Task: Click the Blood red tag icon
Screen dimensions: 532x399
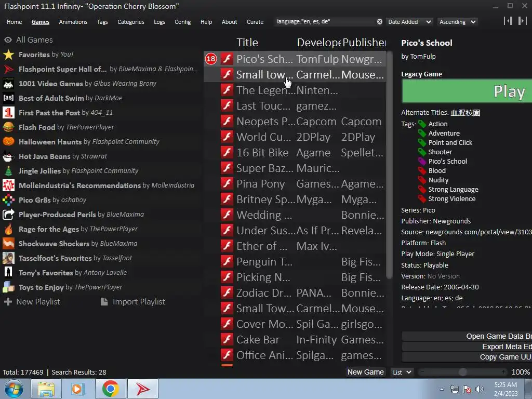Action: coord(422,170)
